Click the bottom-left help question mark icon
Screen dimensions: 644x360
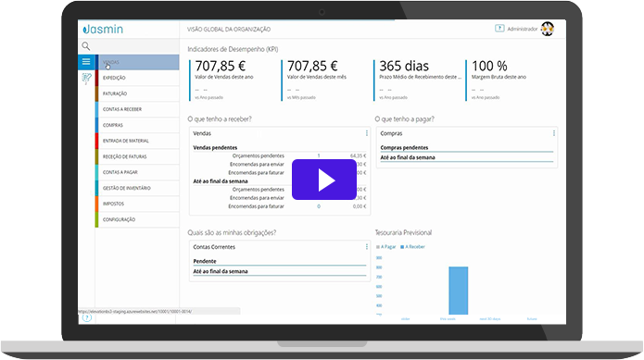pyautogui.click(x=87, y=317)
